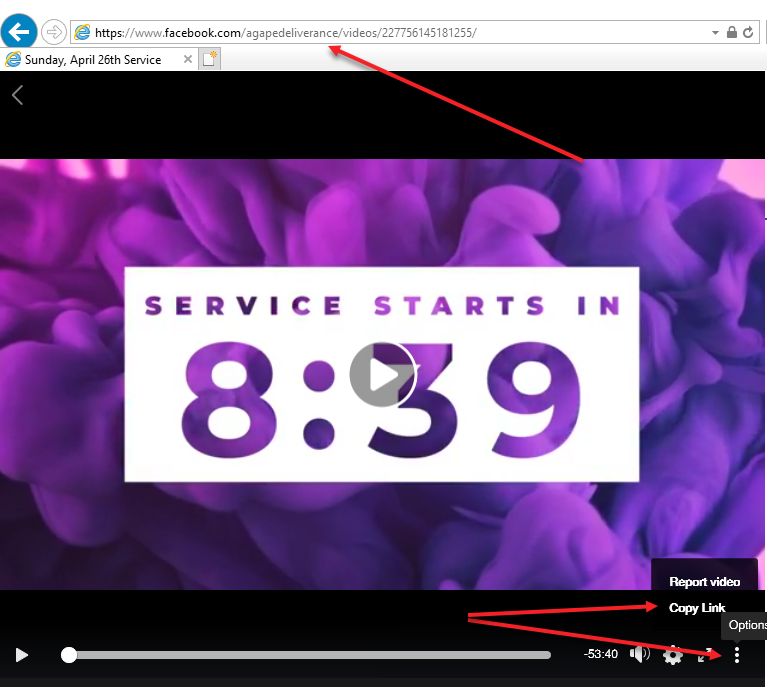Open a new browser tab
Viewport: 767px width, 687px height.
(209, 59)
